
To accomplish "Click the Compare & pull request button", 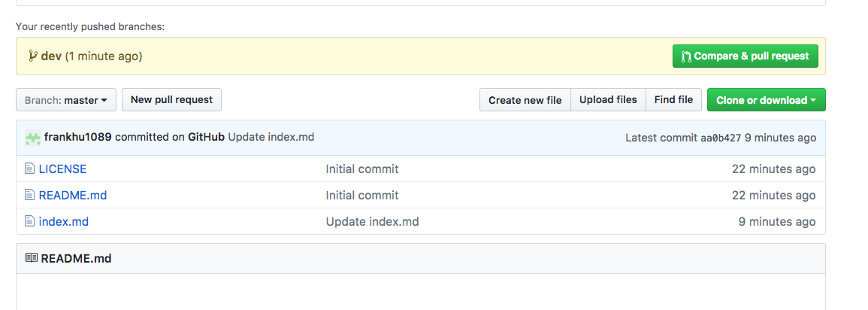I will click(x=745, y=56).
